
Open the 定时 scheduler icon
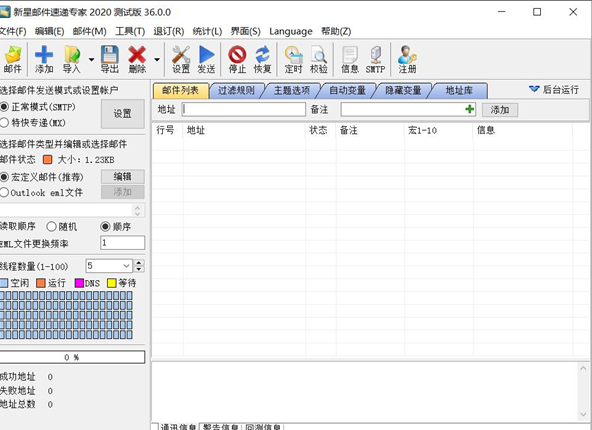pos(293,59)
